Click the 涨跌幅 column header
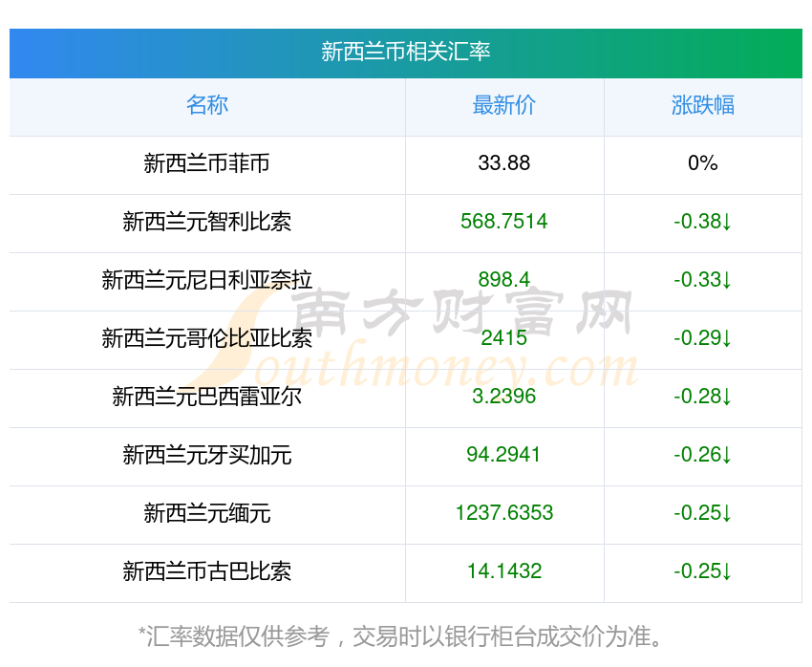 click(703, 105)
